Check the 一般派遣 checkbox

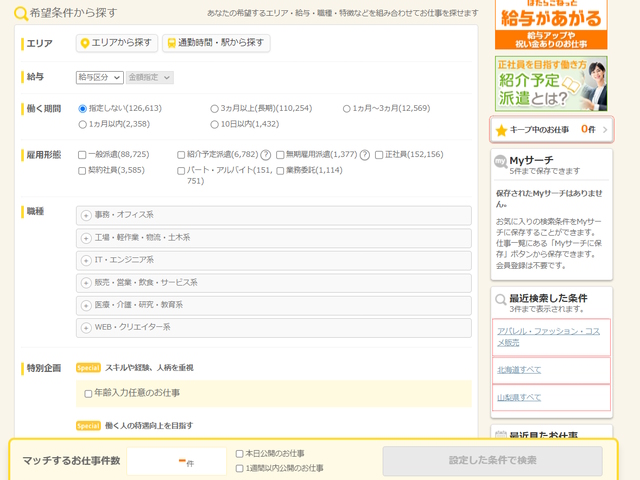click(82, 155)
